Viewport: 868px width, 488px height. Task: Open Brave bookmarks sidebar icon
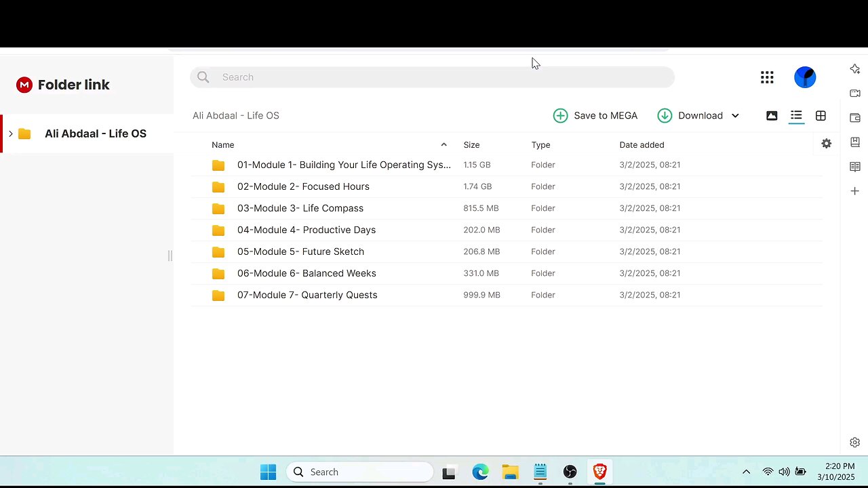click(854, 142)
